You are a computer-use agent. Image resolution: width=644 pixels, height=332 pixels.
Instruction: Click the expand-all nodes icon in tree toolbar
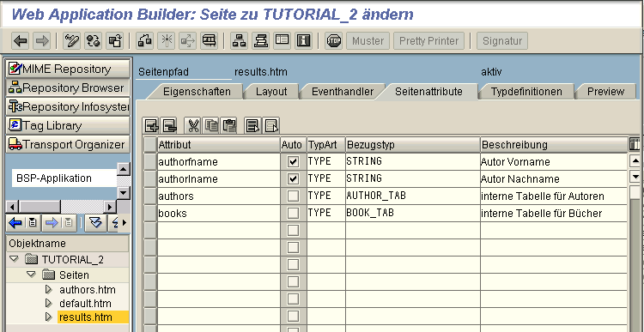tap(95, 223)
